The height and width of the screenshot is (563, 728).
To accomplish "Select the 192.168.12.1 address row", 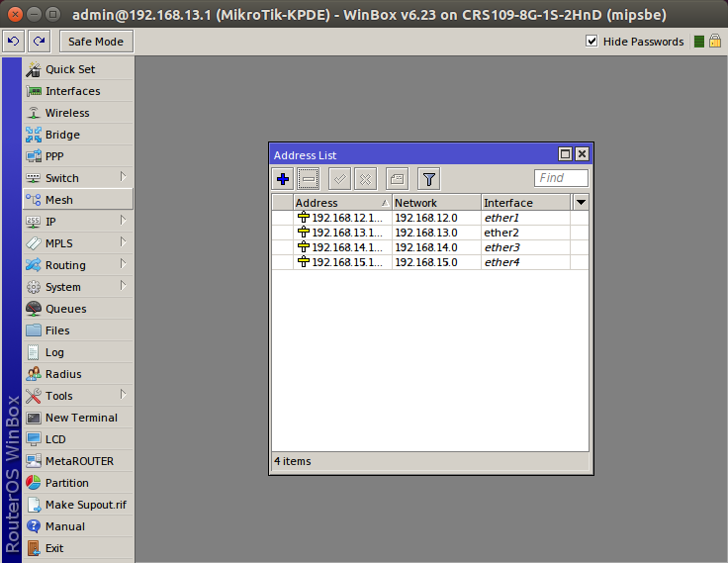I will 430,218.
